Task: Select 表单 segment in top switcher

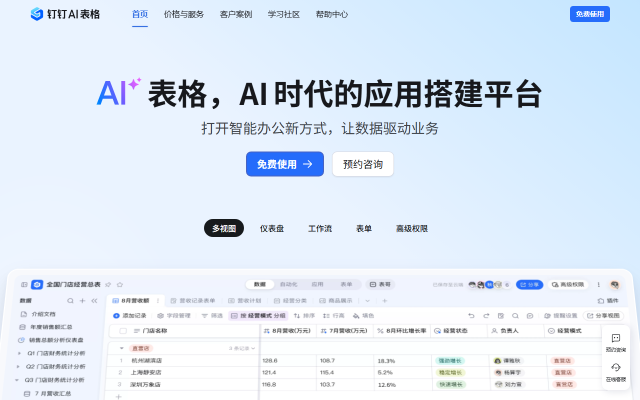Action: click(346, 284)
